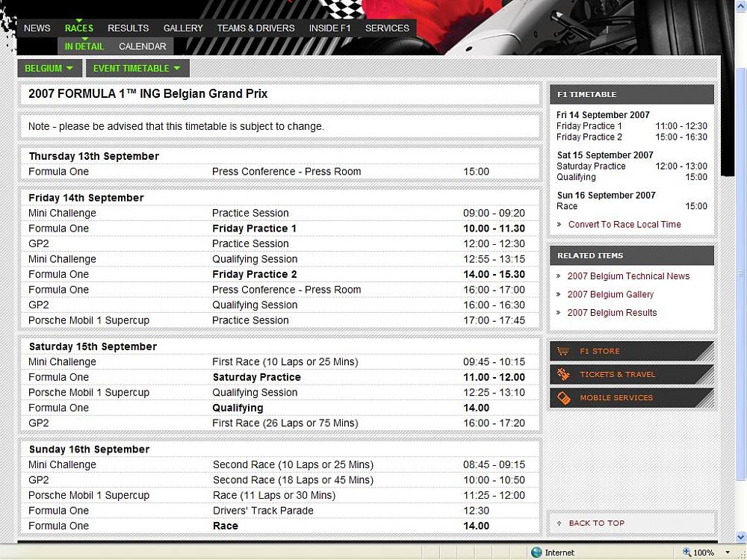Click the 10.00 - 11.30 time cell

tap(494, 228)
